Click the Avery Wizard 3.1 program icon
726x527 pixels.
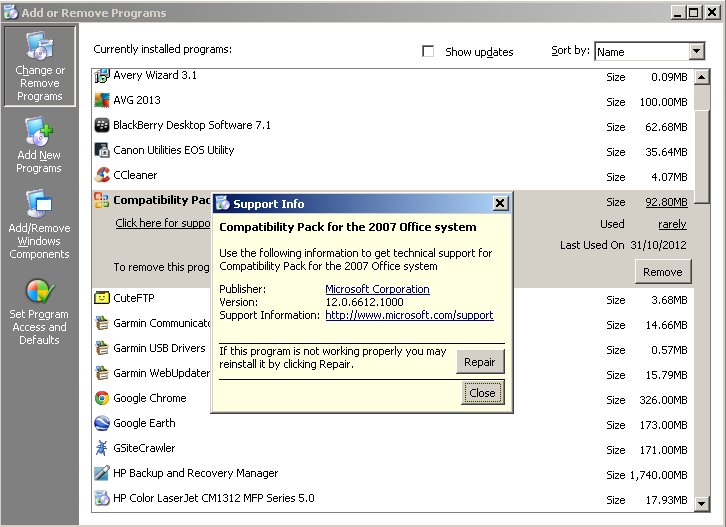[x=102, y=75]
